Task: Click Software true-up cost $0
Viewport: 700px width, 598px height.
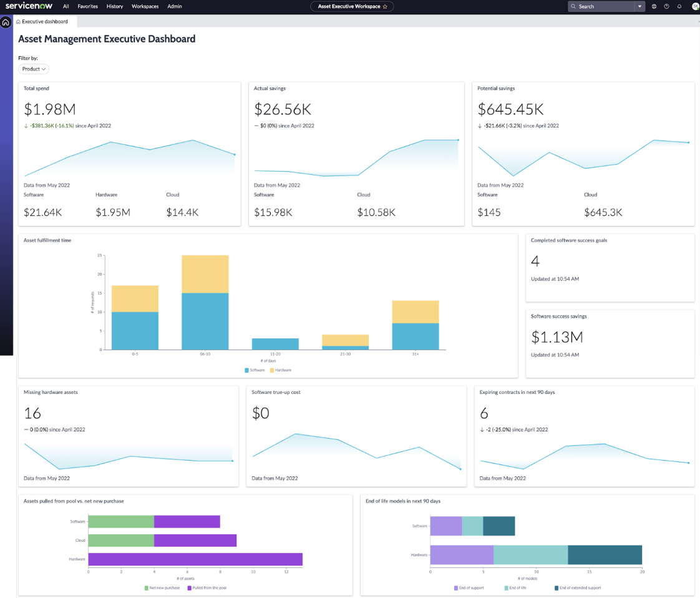Action: pos(261,414)
